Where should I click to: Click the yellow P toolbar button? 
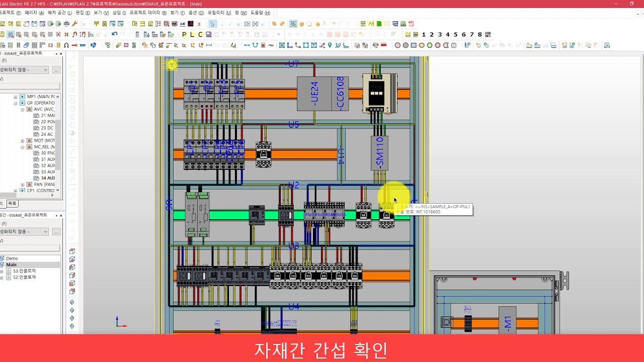(184, 35)
